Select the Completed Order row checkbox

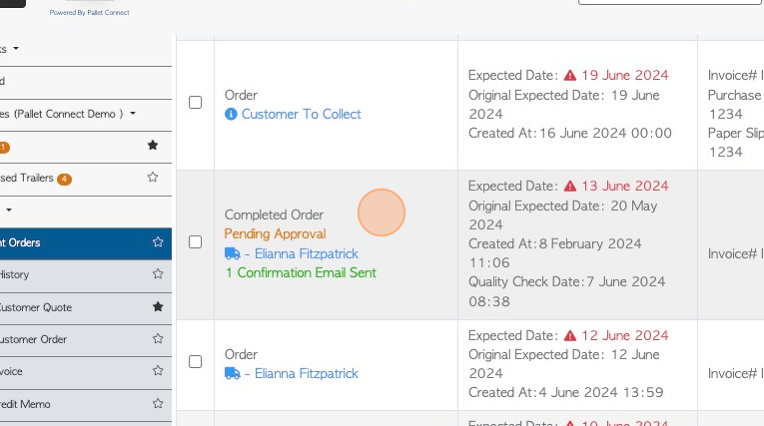pos(195,242)
